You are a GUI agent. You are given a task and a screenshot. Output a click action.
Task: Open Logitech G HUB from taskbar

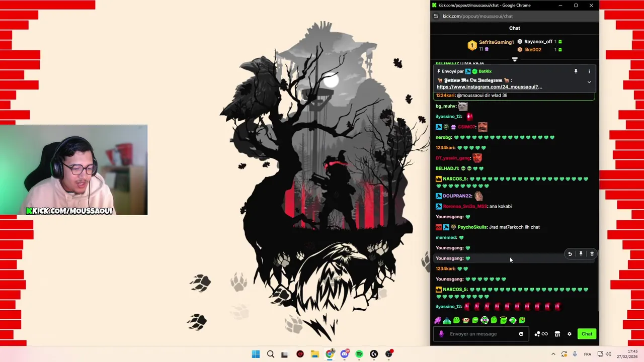(x=374, y=354)
